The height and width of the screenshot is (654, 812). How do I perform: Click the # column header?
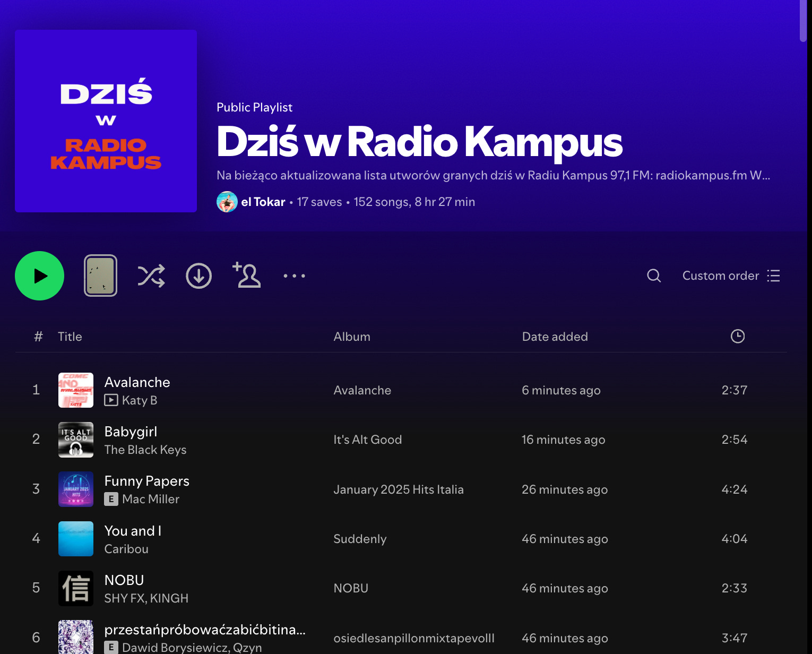[38, 337]
